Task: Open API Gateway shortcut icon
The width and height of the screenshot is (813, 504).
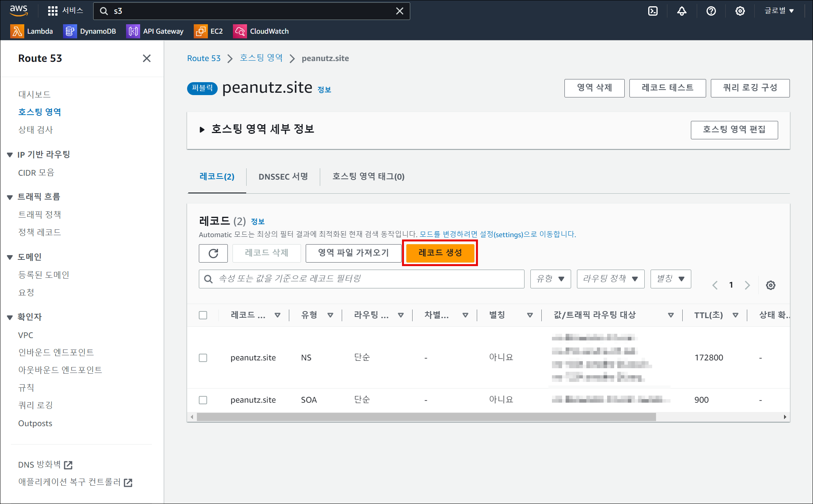Action: [133, 31]
